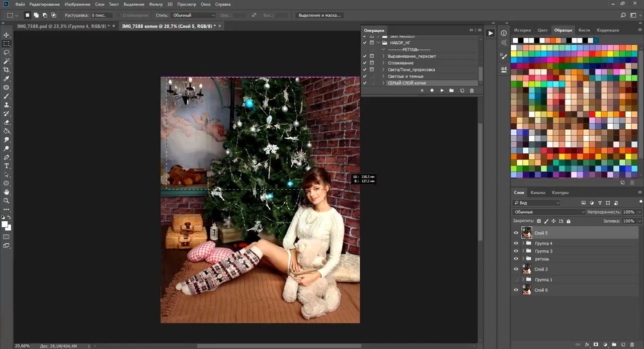644x349 pixels.
Task: Switch to the История panel tab
Action: pyautogui.click(x=522, y=30)
